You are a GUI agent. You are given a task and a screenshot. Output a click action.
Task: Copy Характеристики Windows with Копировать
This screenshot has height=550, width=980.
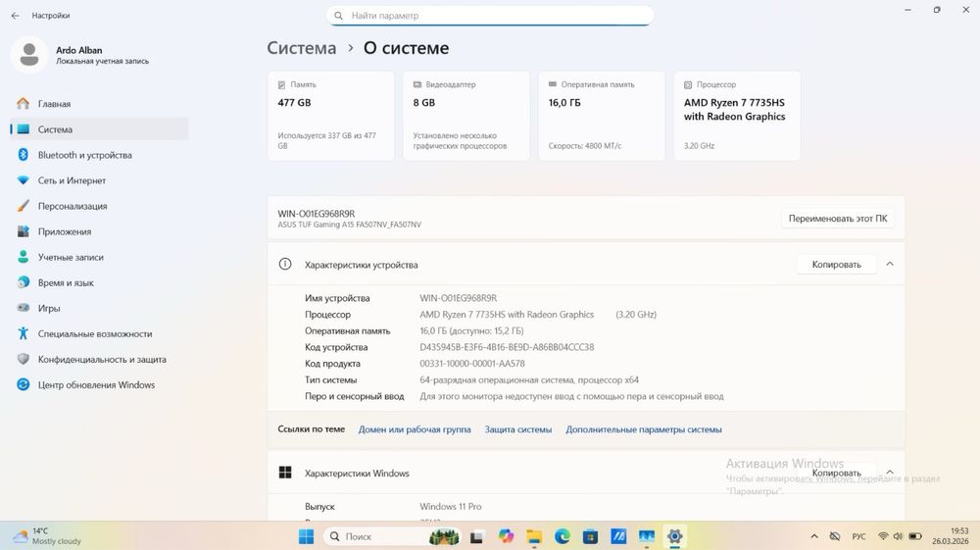tap(836, 473)
